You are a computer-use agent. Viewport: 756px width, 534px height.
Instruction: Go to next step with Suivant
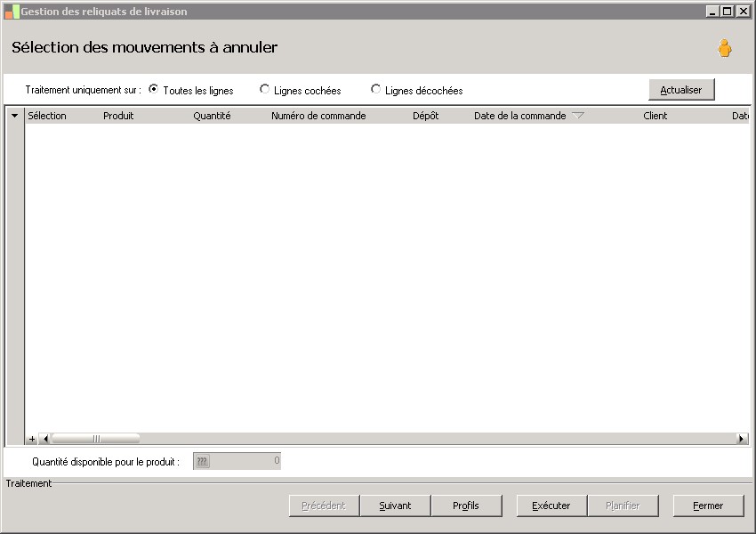tap(396, 506)
